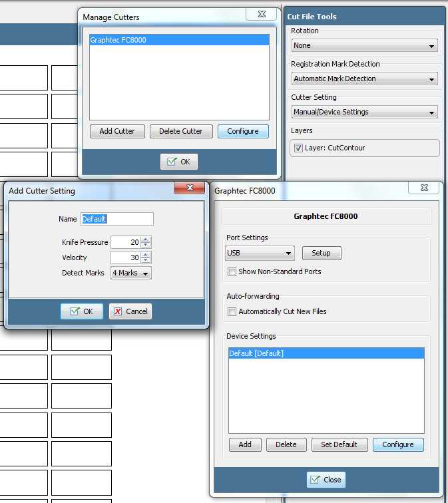Close the Manage Cutters dialog window

pyautogui.click(x=262, y=14)
